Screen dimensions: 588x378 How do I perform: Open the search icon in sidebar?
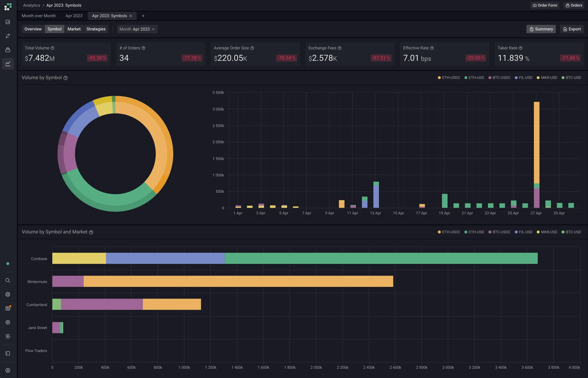(8, 281)
